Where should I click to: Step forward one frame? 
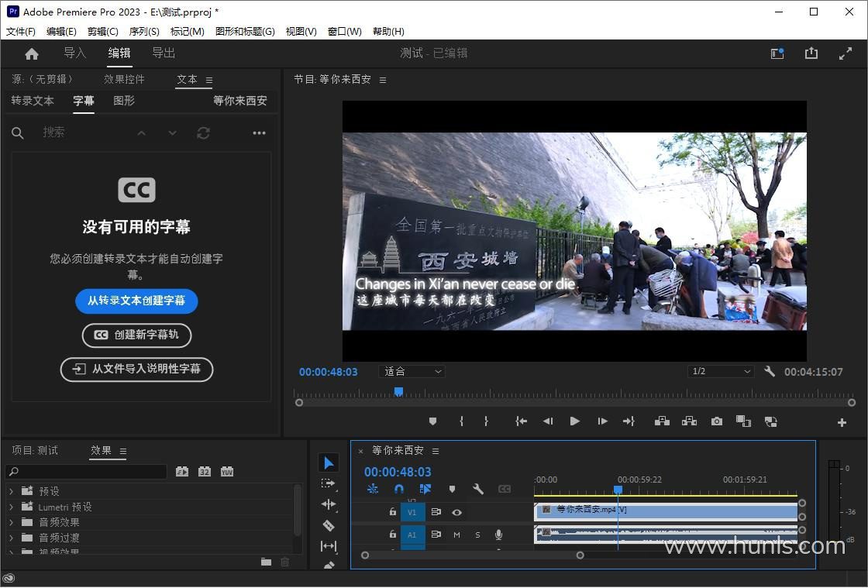point(603,421)
